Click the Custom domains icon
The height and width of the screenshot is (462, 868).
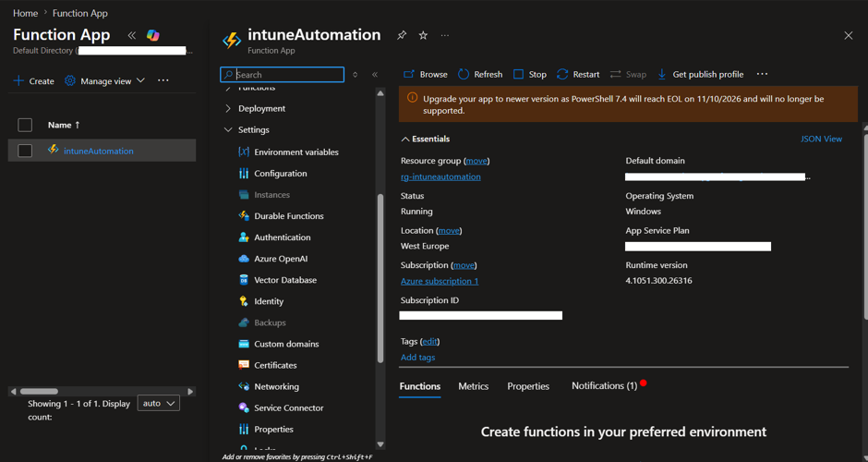pyautogui.click(x=244, y=344)
